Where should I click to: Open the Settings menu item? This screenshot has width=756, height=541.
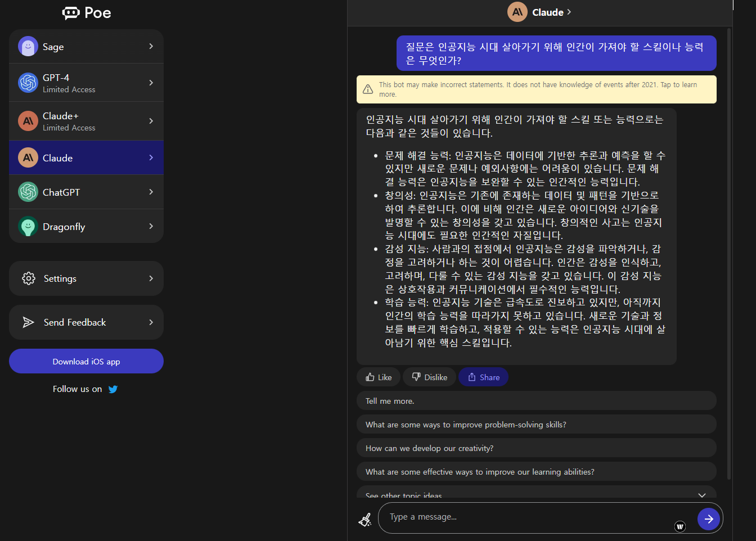86,278
